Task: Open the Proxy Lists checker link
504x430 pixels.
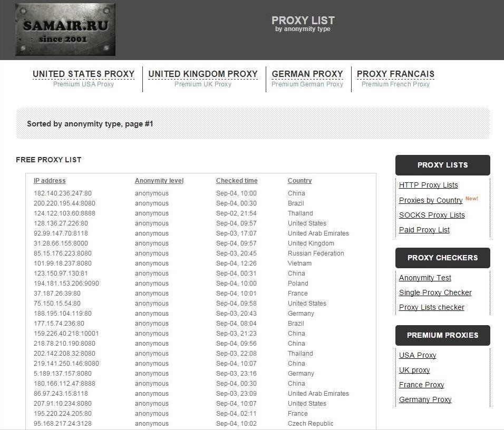Action: click(x=431, y=307)
